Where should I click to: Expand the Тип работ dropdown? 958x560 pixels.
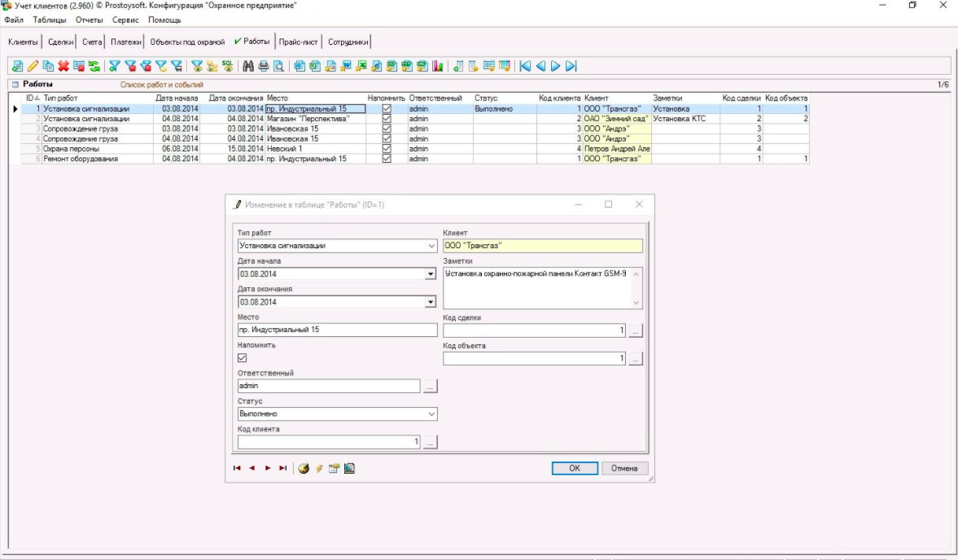click(431, 246)
